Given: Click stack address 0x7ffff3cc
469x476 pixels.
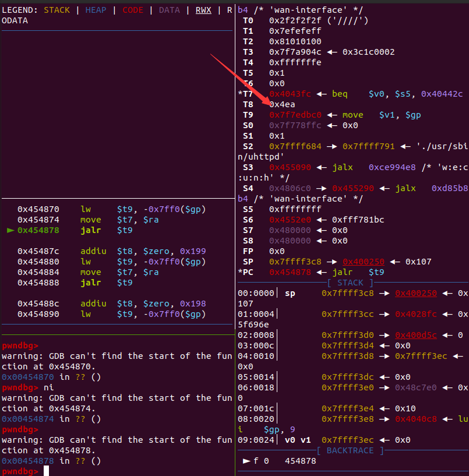Looking at the screenshot, I should (x=348, y=314).
